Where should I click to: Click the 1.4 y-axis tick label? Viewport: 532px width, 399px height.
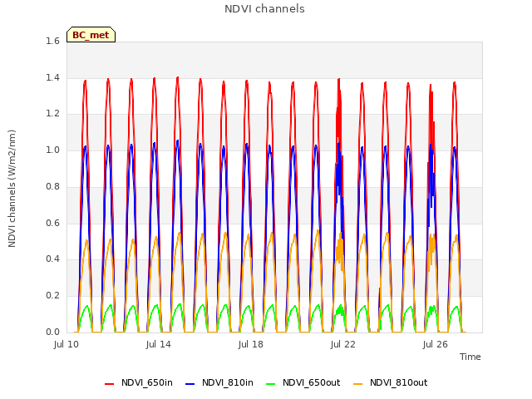coord(52,78)
